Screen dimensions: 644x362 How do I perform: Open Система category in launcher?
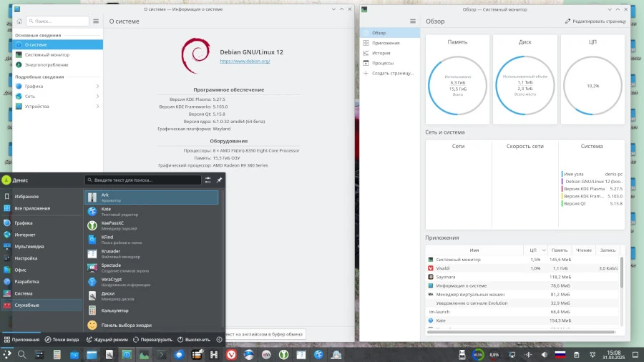coord(41,293)
